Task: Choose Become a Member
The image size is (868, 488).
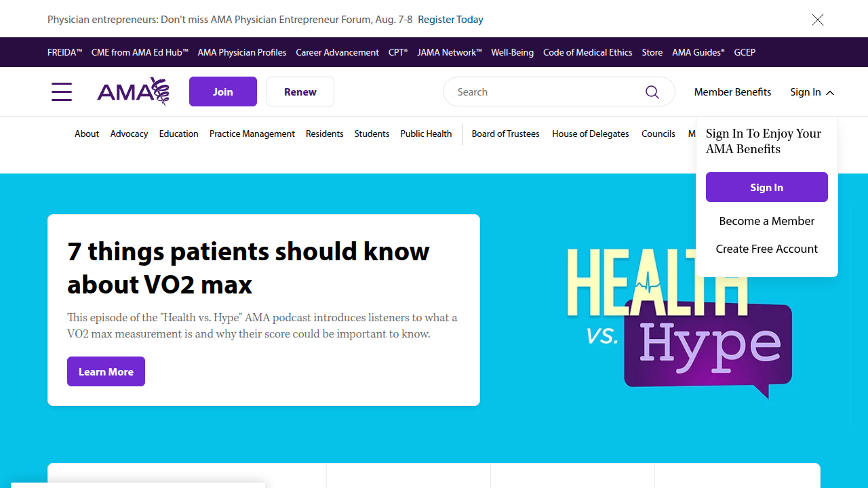Action: 767,221
